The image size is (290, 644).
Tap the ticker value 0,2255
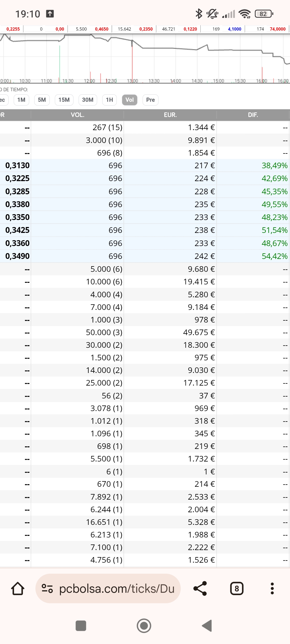[13, 29]
